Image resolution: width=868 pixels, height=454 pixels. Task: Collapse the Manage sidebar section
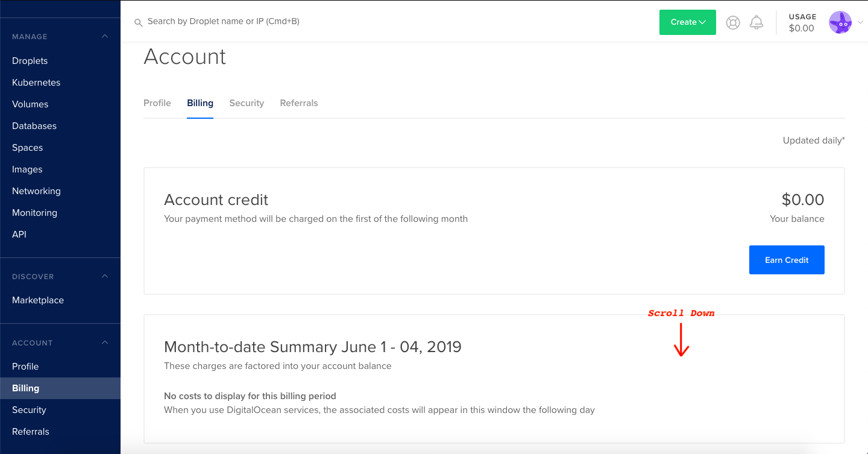pos(105,36)
